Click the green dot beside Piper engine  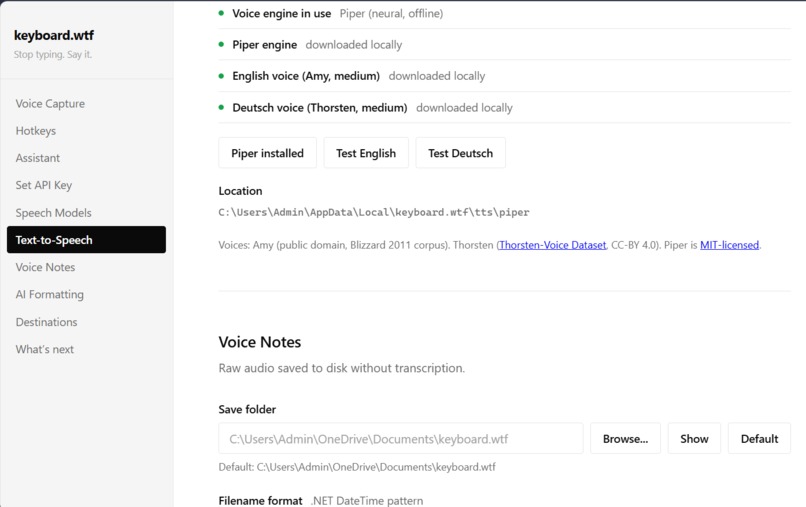222,44
